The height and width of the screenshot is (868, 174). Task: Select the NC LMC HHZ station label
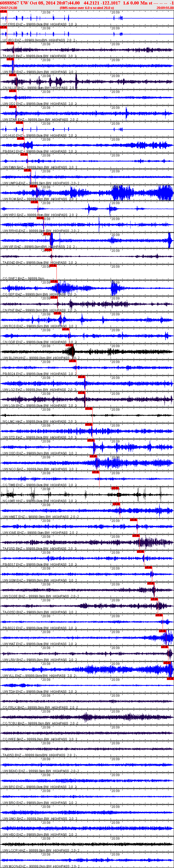click(40, 422)
